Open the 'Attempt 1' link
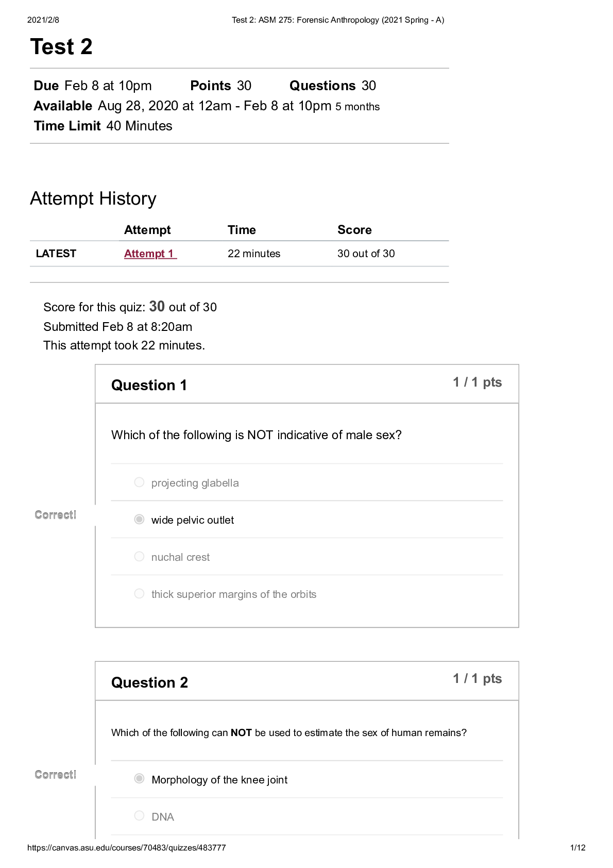The width and height of the screenshot is (613, 868). pyautogui.click(x=150, y=254)
